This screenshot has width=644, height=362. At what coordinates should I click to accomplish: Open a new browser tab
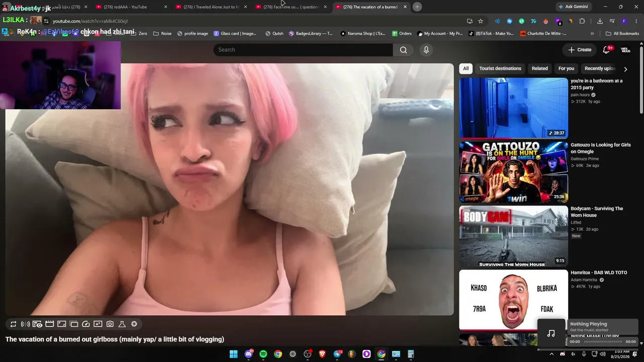click(417, 7)
